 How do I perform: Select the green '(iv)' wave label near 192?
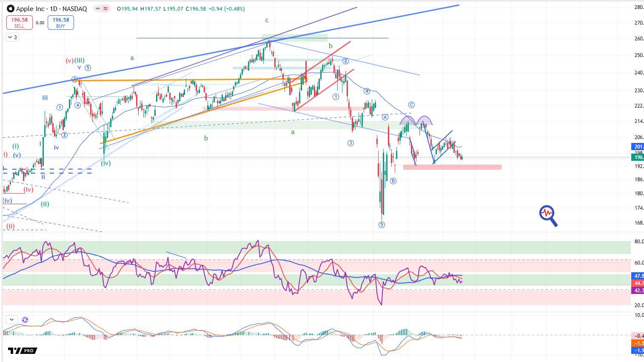106,163
